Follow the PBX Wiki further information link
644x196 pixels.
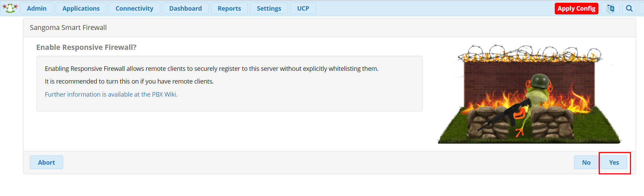[x=111, y=94]
